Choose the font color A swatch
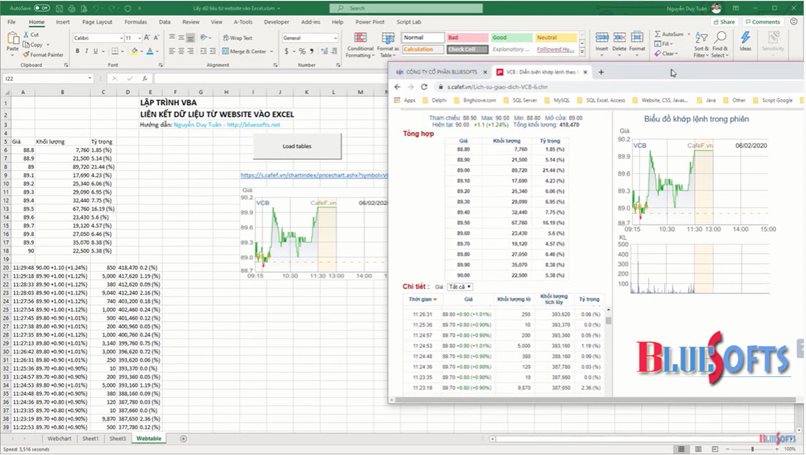Viewport: 806px width, 455px height. (x=150, y=51)
